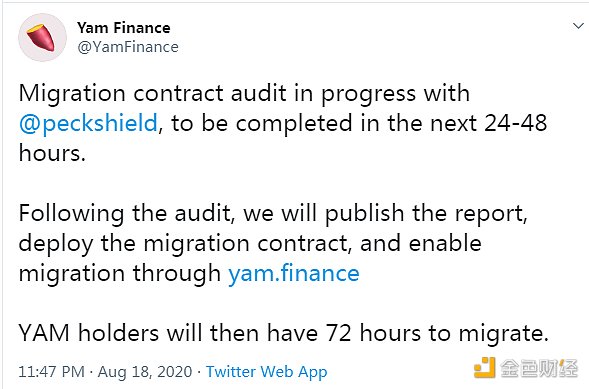The height and width of the screenshot is (389, 589).
Task: Click the 金色财经 watermark text
Action: pyautogui.click(x=539, y=368)
